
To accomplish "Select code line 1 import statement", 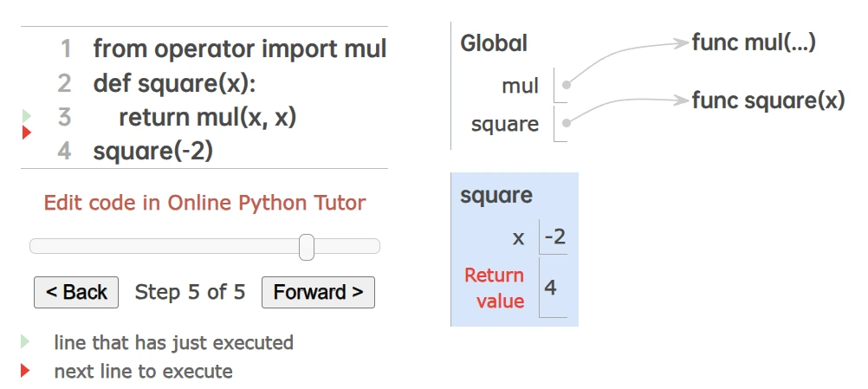I will coord(239,49).
